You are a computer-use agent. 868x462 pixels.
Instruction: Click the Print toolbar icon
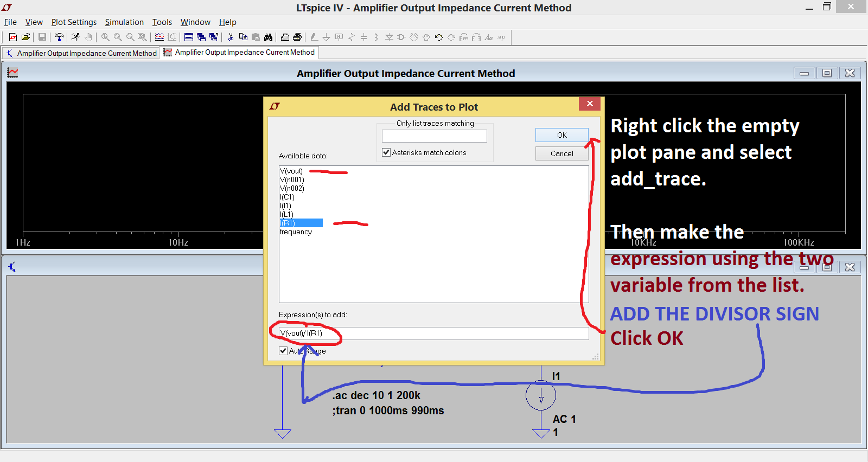click(x=297, y=37)
